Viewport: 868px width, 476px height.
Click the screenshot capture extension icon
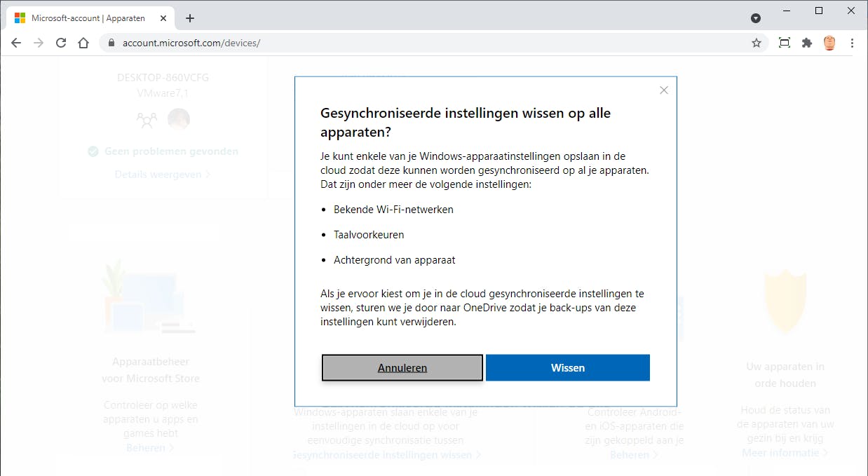[785, 43]
